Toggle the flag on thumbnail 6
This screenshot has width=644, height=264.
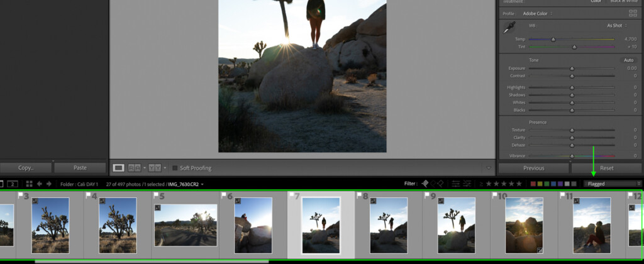coord(224,195)
